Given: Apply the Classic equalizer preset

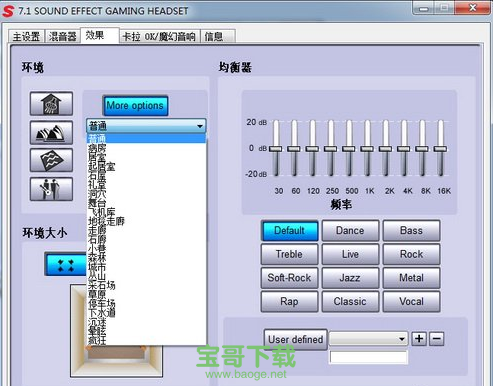Looking at the screenshot, I should point(350,301).
